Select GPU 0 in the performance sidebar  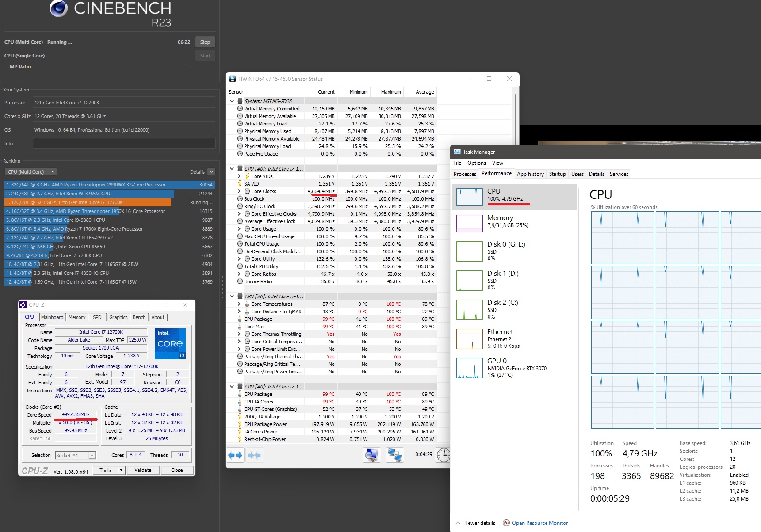click(515, 368)
